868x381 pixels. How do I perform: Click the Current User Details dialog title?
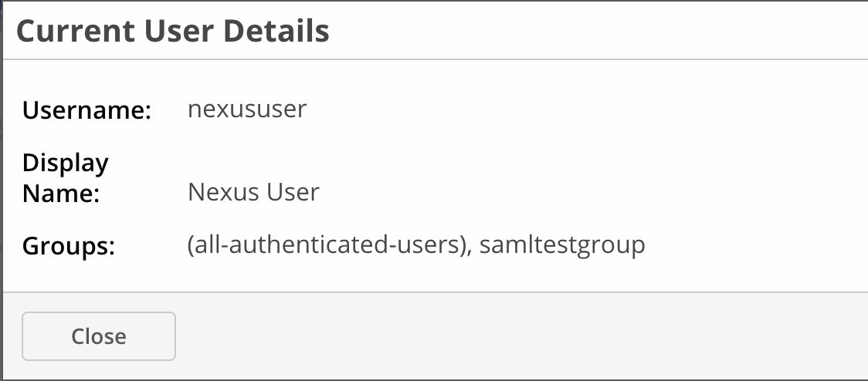(x=173, y=32)
